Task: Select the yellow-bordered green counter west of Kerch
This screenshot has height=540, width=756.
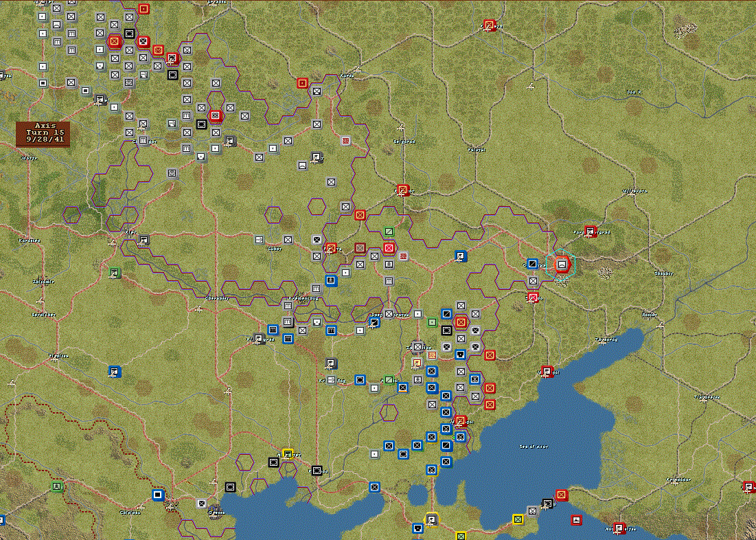Action: 518,519
